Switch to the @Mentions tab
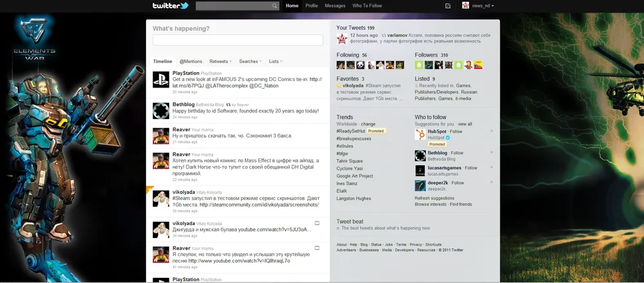Viewport: 644px width, 283px height. pos(191,61)
